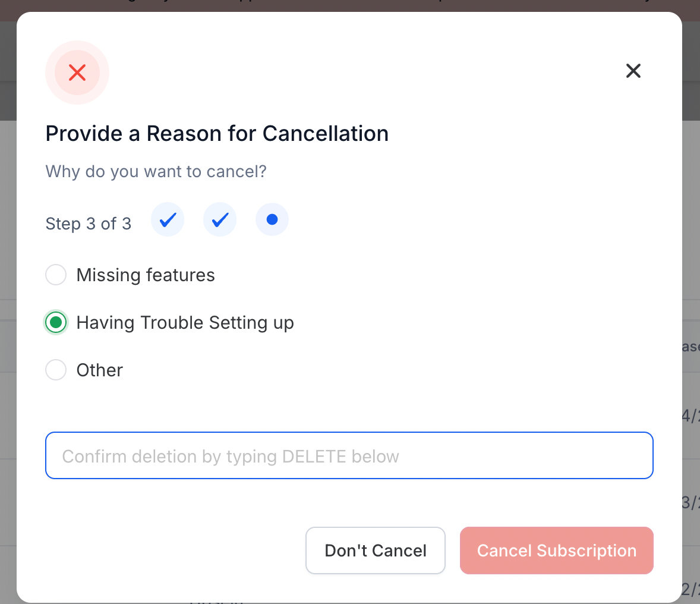Screen dimensions: 700x604
Task: Click the pink halo around the red X badge
Action: click(x=77, y=46)
